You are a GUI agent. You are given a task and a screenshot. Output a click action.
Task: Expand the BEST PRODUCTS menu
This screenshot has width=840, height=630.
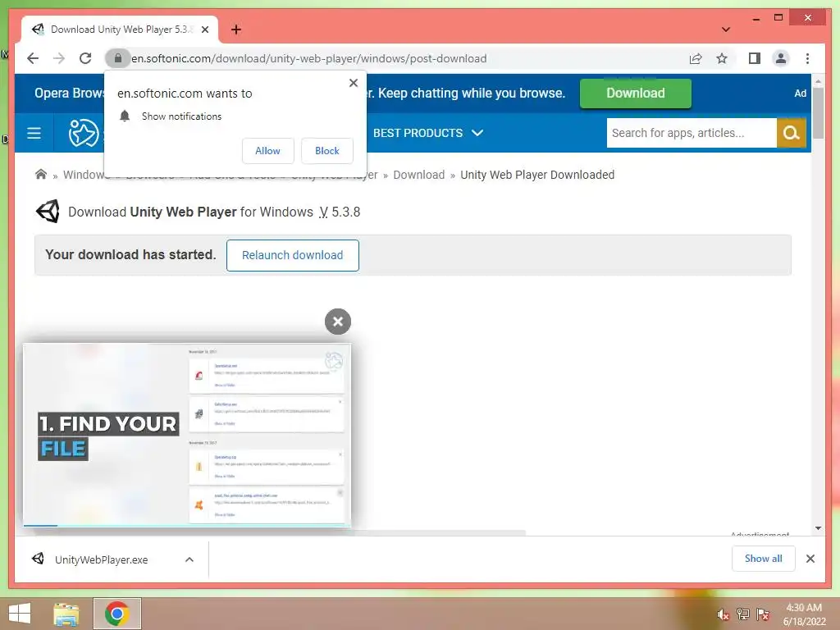(x=428, y=133)
